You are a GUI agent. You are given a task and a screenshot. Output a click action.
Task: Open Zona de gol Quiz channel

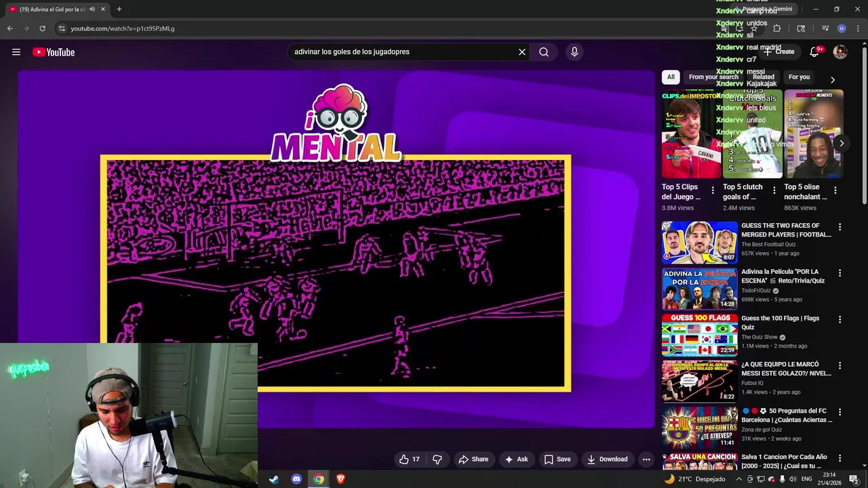coord(762,429)
